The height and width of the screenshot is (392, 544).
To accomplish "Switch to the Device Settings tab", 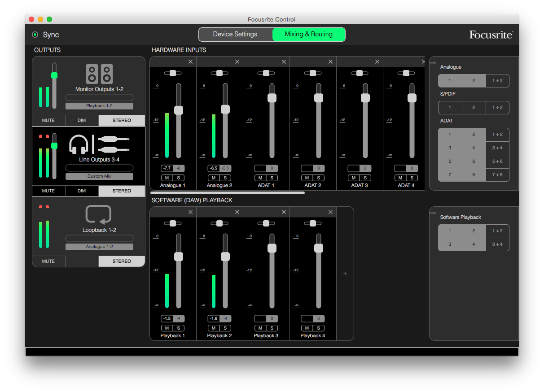I will 235,34.
